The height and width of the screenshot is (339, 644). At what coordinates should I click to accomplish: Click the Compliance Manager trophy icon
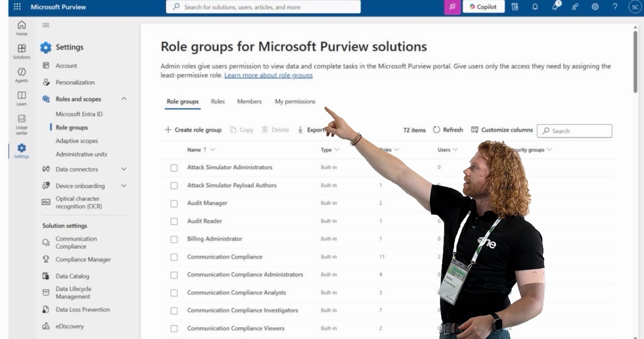(46, 259)
